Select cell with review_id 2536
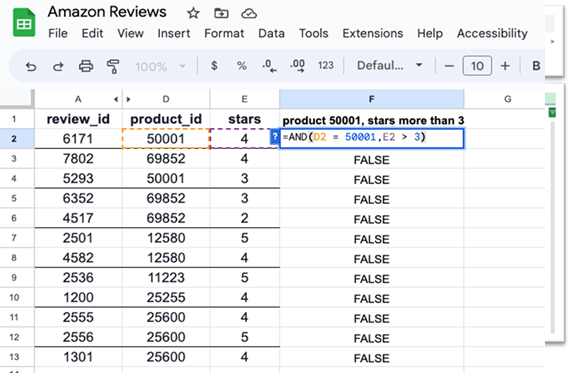Screen dimensions: 572x373 [78, 278]
